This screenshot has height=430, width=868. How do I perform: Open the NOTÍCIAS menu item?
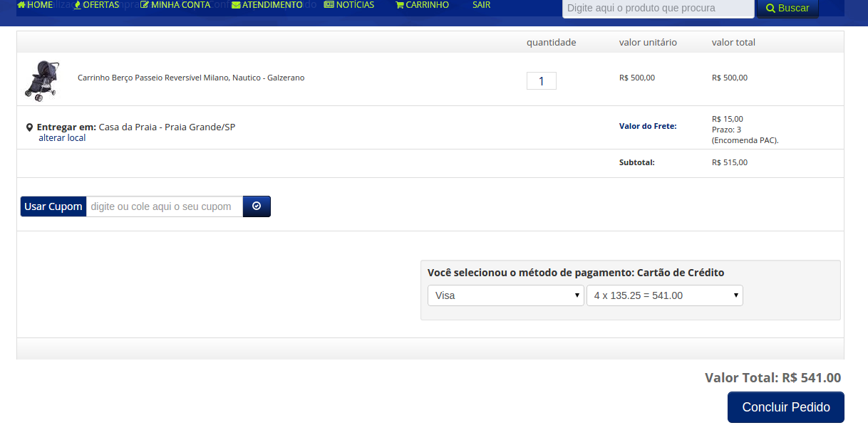coord(349,5)
